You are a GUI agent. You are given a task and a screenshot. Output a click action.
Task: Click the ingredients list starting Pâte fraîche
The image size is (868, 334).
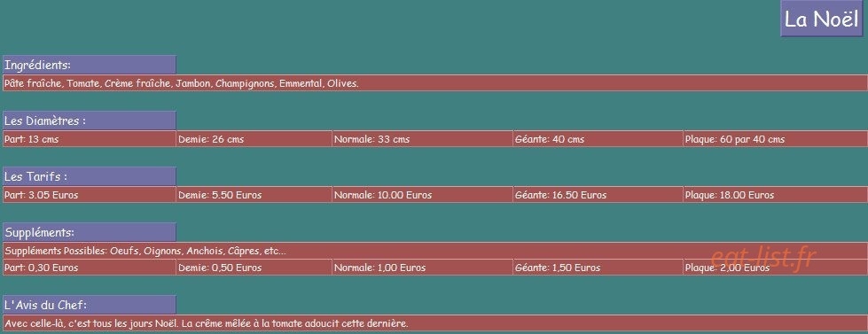pos(435,83)
